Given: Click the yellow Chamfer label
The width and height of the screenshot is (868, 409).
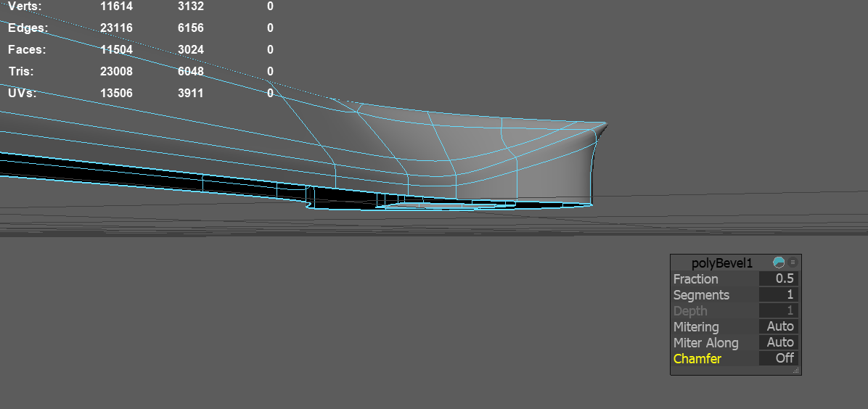Looking at the screenshot, I should coord(697,359).
